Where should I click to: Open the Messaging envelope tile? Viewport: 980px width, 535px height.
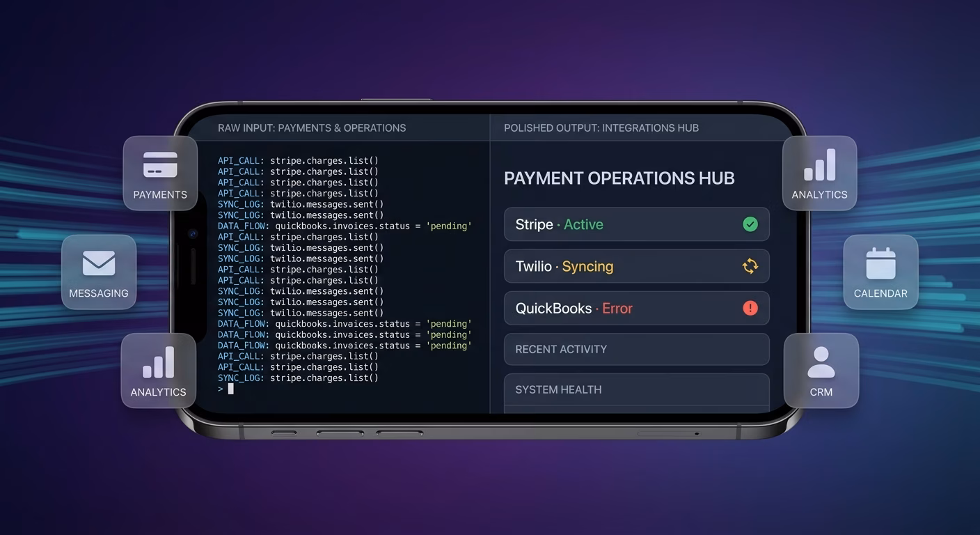click(x=99, y=272)
